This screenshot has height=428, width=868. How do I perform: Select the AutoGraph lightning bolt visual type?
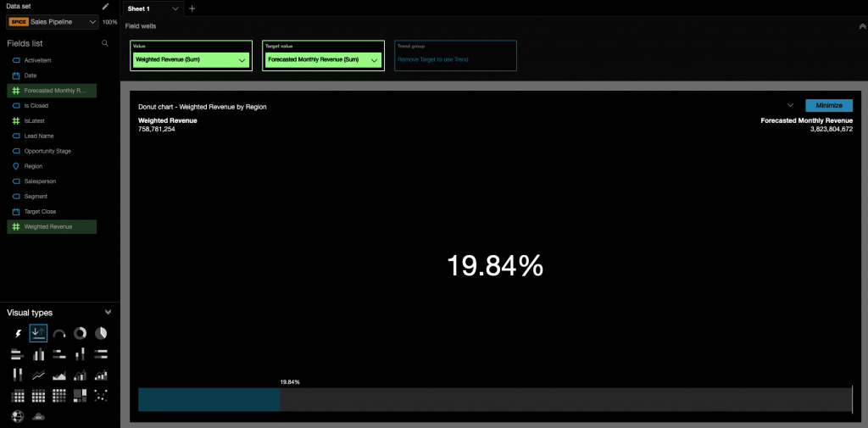tap(18, 334)
